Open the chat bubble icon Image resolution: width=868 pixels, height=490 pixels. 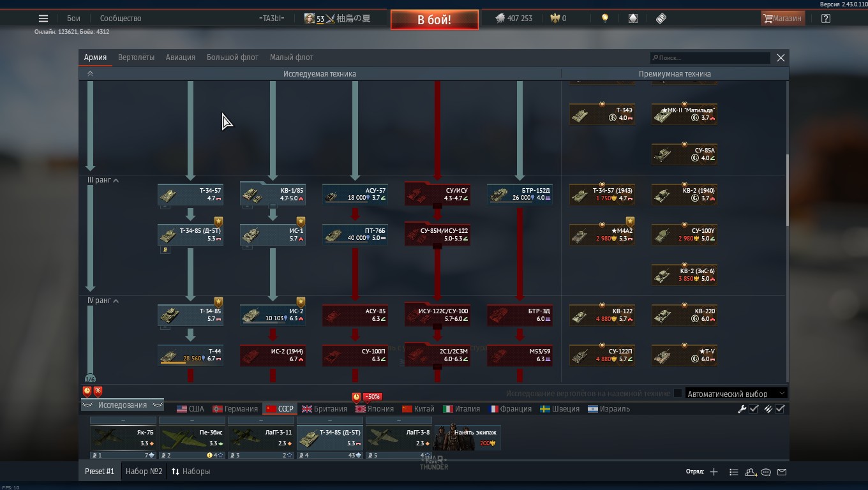(x=766, y=472)
